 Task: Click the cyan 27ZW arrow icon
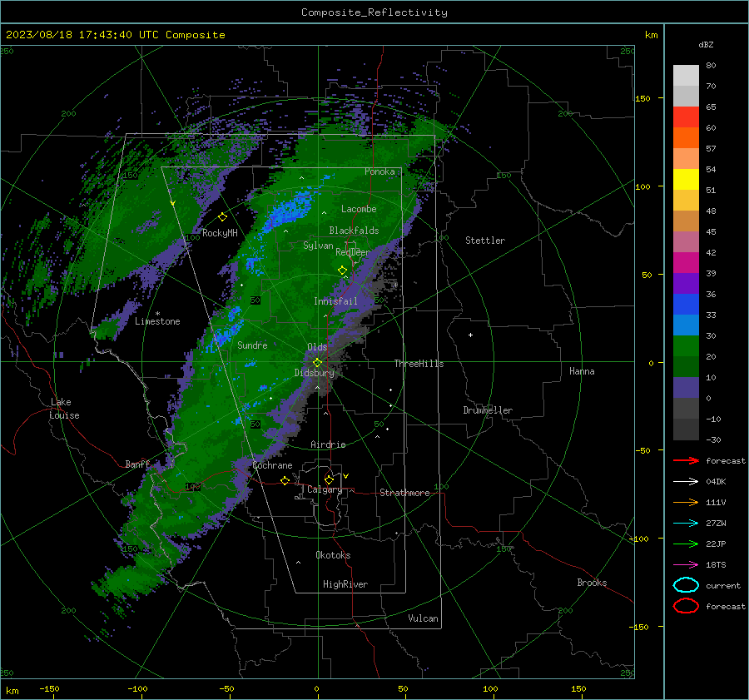click(686, 524)
